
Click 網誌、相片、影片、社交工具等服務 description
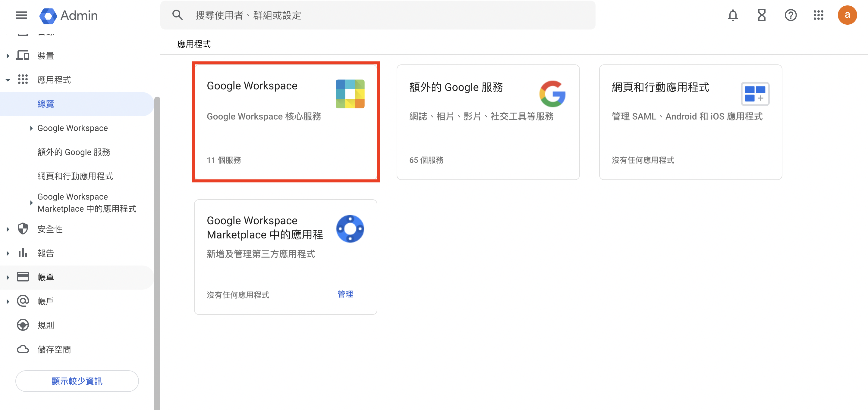[x=482, y=116]
